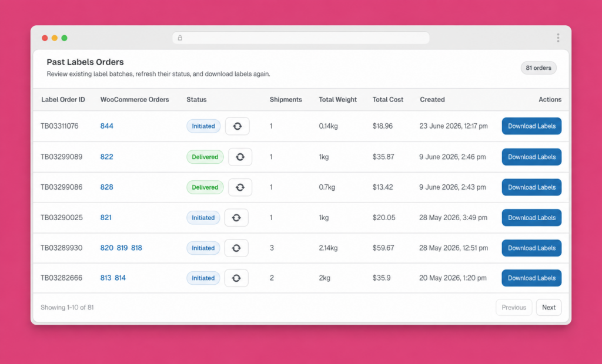The width and height of the screenshot is (602, 364).
Task: Click the $59.67 total cost cell
Action: click(383, 248)
